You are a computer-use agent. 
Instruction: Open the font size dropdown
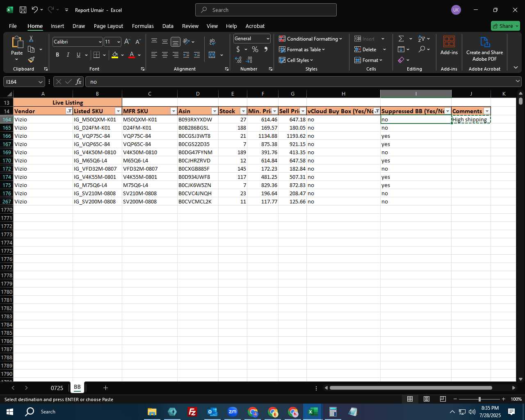click(119, 42)
